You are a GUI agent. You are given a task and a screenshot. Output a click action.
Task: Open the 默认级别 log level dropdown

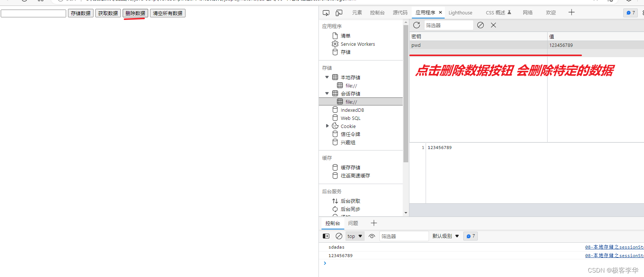(x=446, y=236)
